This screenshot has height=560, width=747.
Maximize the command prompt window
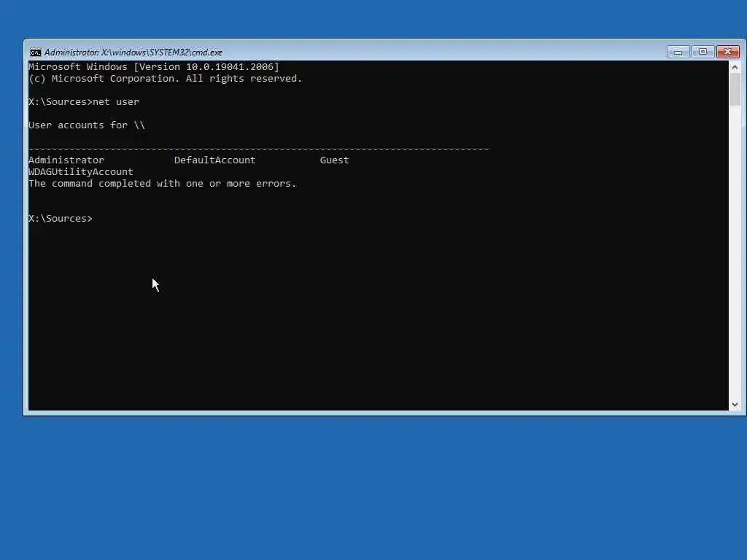click(x=703, y=52)
